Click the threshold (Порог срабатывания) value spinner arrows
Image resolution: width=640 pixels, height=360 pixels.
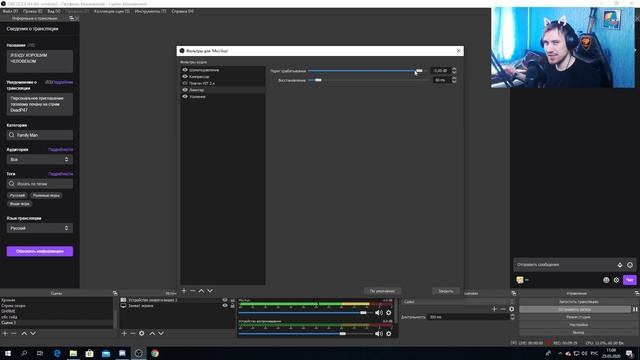click(454, 71)
